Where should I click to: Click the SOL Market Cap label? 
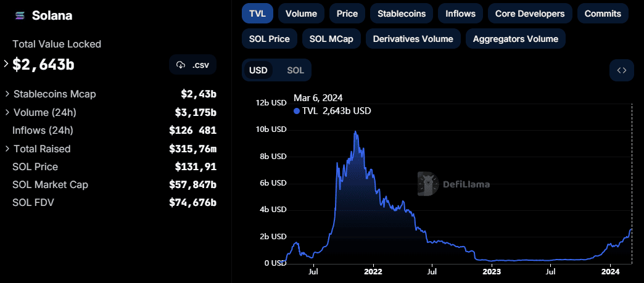[50, 185]
